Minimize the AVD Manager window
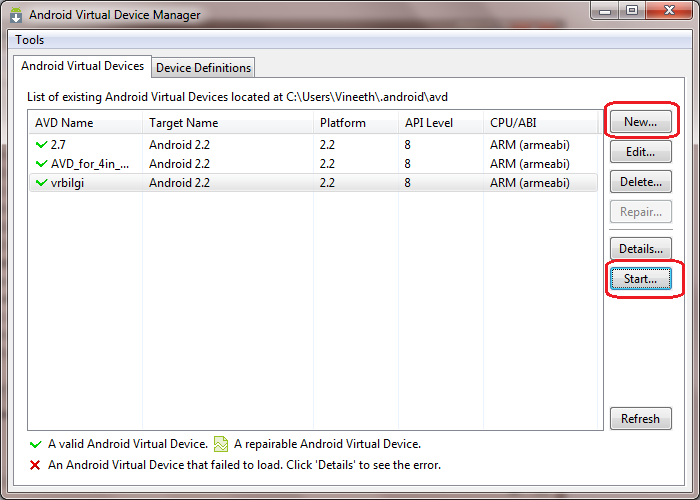Viewport: 700px width, 500px height. coord(605,11)
